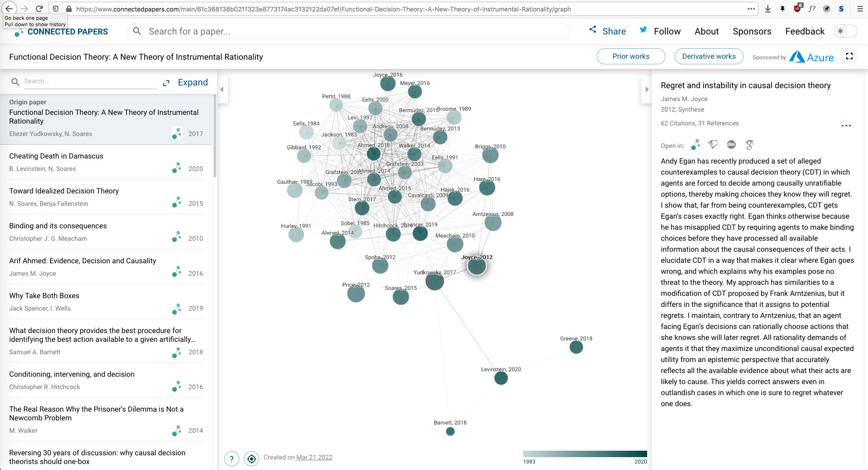Open the About page
This screenshot has height=470, width=868.
coord(706,31)
